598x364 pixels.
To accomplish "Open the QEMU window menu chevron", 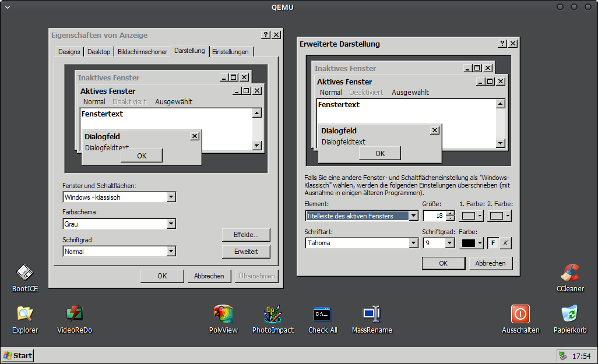I will [x=7, y=7].
